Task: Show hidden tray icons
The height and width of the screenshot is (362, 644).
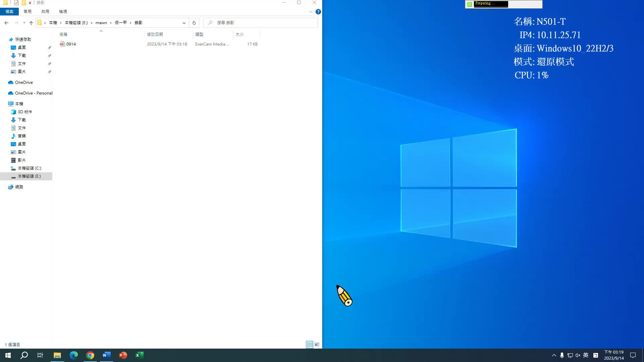Action: pos(554,355)
